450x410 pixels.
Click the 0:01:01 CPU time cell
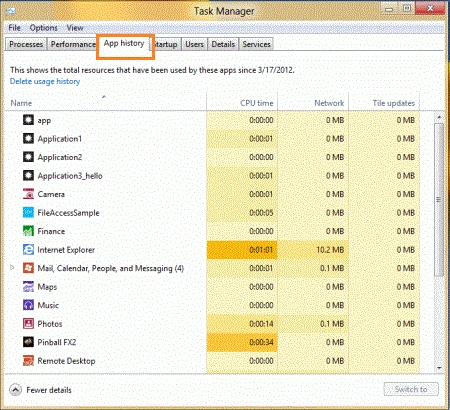coord(242,249)
